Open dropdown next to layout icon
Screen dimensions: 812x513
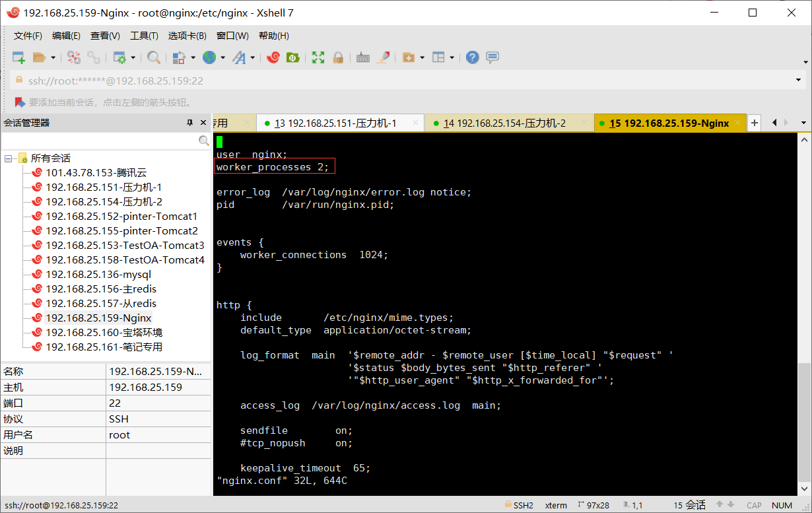tap(452, 58)
